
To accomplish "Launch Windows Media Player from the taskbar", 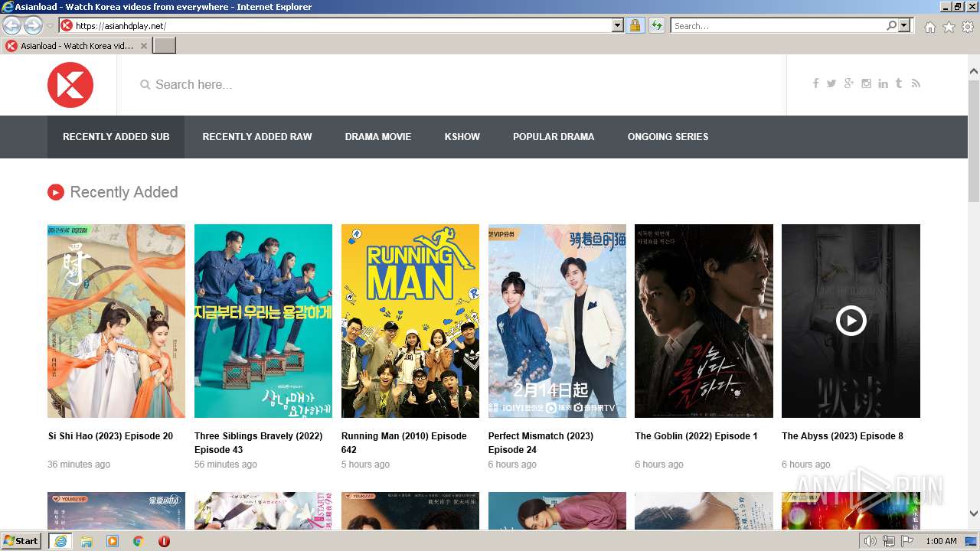I will (x=113, y=541).
